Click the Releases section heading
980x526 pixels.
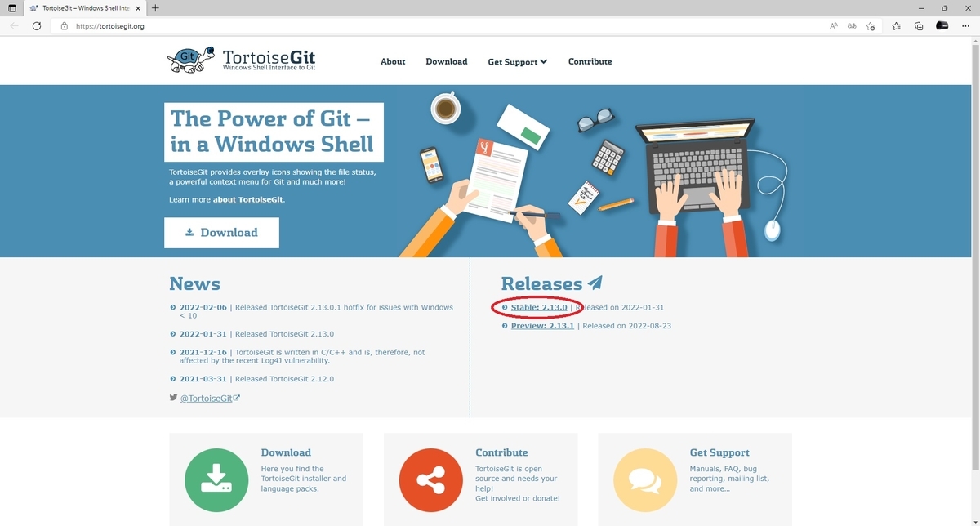[541, 283]
